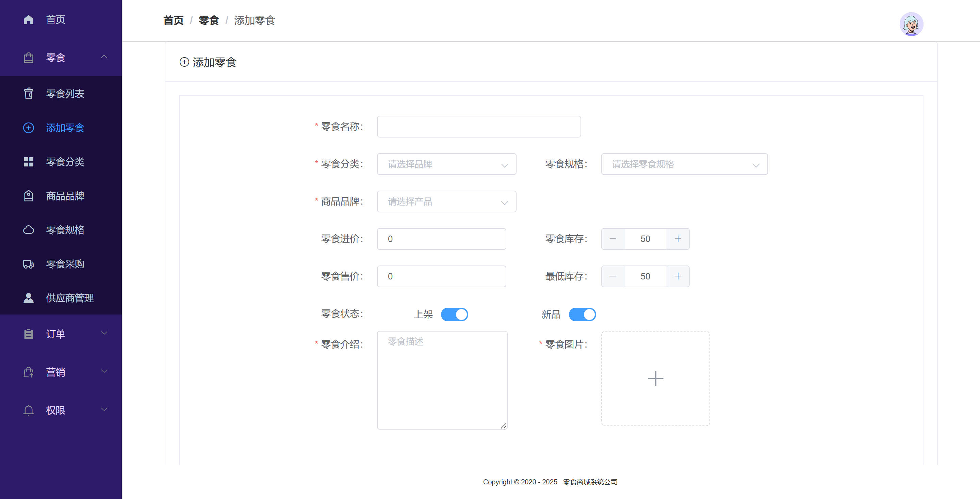Viewport: 980px width, 499px height.
Task: Open 零食分类 menu item
Action: (x=61, y=162)
